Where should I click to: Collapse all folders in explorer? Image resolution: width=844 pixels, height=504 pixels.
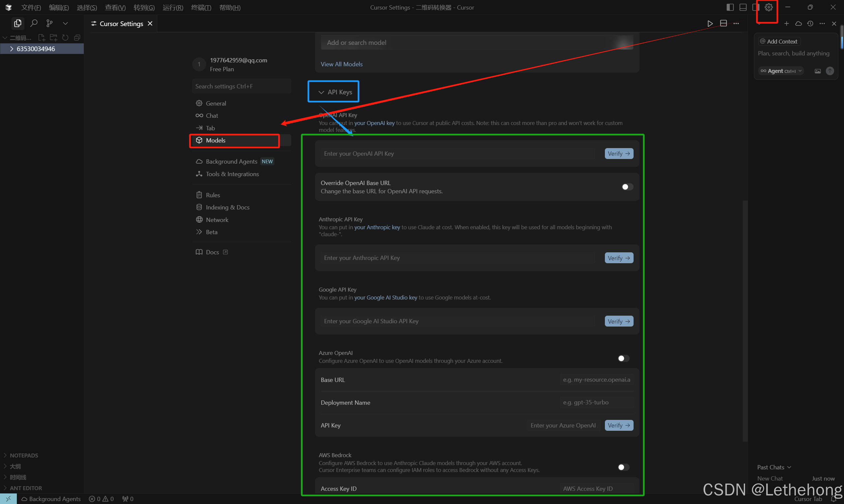[77, 38]
